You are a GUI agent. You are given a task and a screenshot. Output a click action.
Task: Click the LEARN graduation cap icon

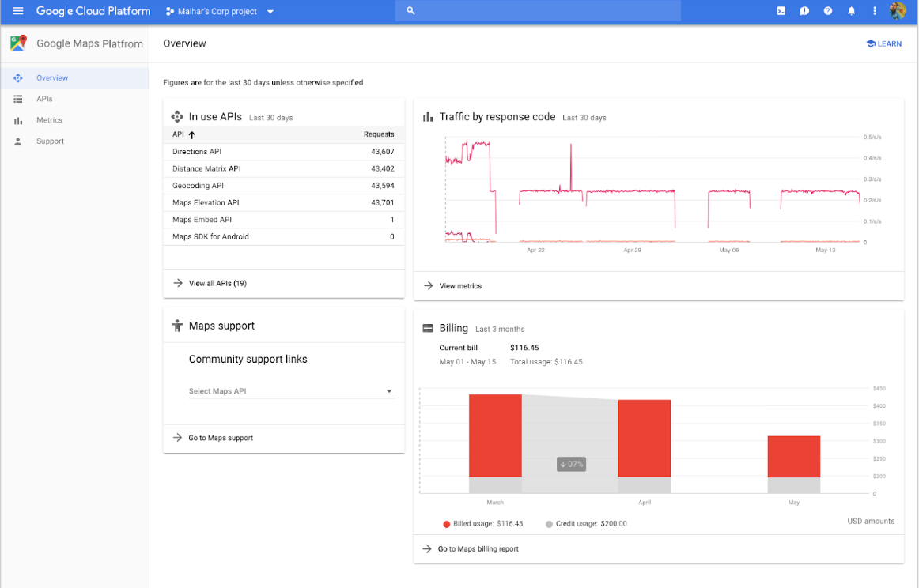[x=870, y=43]
